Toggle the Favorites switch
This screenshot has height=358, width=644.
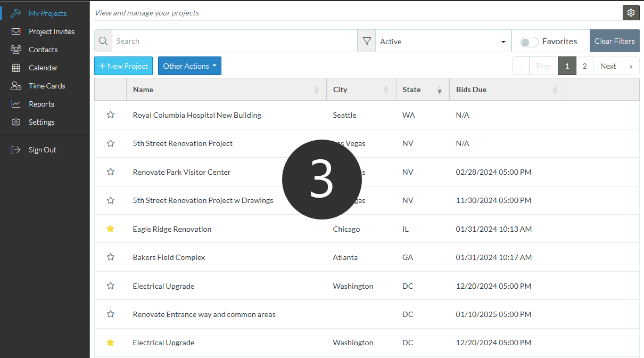(x=529, y=42)
